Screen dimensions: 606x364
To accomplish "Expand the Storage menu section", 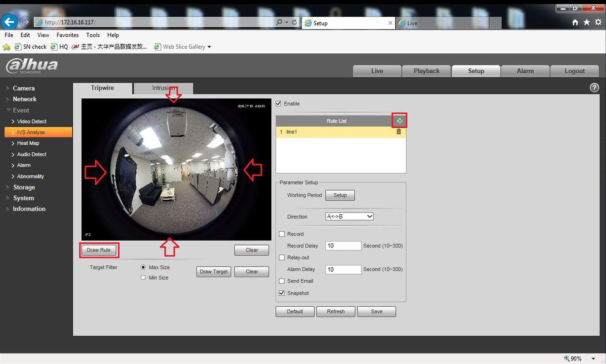I will point(24,187).
